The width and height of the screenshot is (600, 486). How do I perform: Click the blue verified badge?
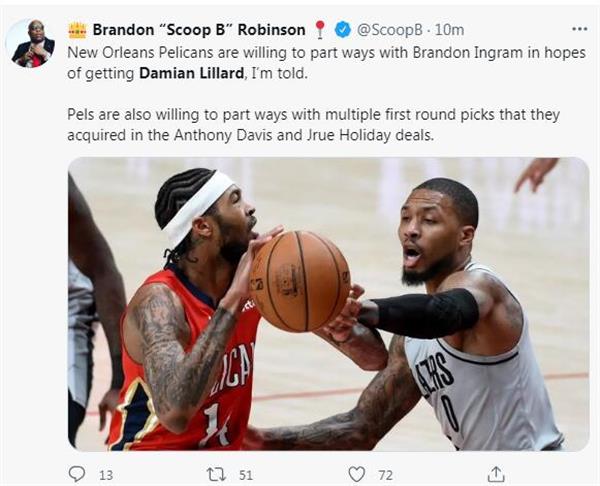coord(343,30)
